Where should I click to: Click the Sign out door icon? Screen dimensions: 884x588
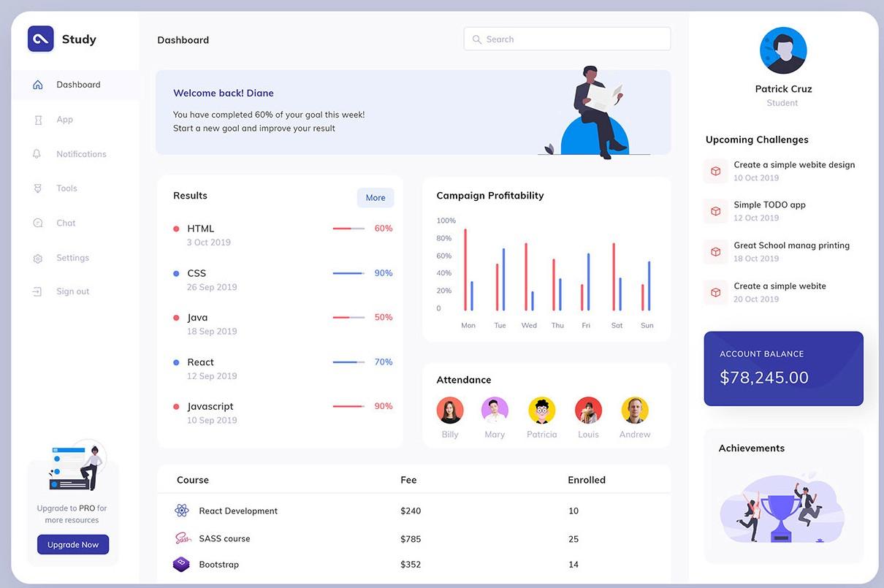38,291
